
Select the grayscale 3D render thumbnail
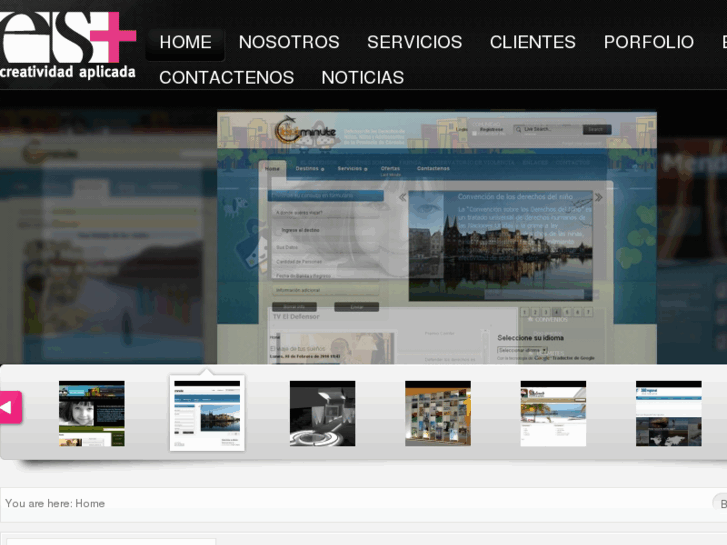pos(323,414)
